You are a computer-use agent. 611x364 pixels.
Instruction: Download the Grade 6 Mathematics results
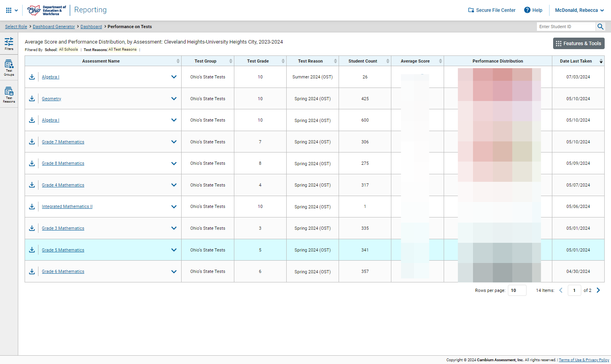pos(32,271)
